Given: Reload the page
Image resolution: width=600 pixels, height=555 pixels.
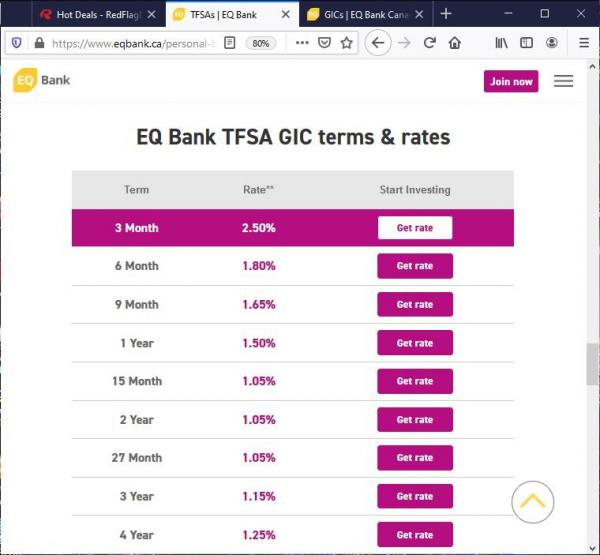Looking at the screenshot, I should point(430,43).
